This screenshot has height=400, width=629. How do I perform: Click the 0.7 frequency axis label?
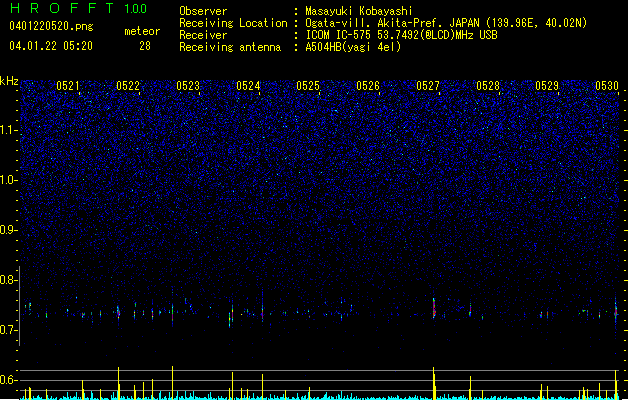click(x=8, y=330)
